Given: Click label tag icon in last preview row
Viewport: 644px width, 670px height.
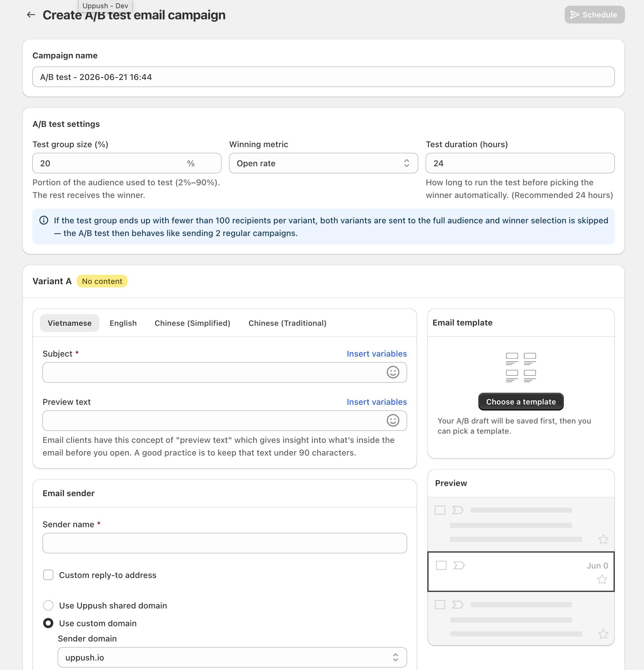Looking at the screenshot, I should tap(458, 605).
